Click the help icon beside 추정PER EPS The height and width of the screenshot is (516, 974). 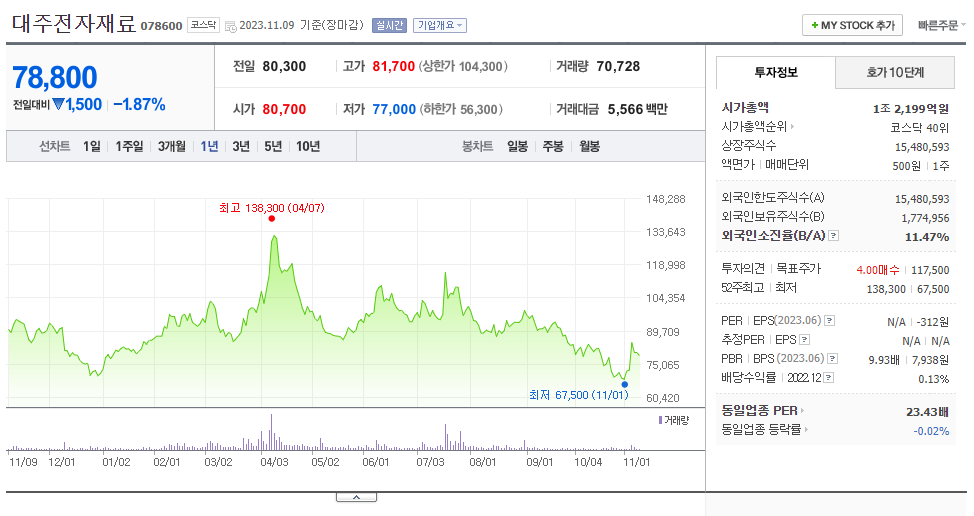tap(804, 340)
